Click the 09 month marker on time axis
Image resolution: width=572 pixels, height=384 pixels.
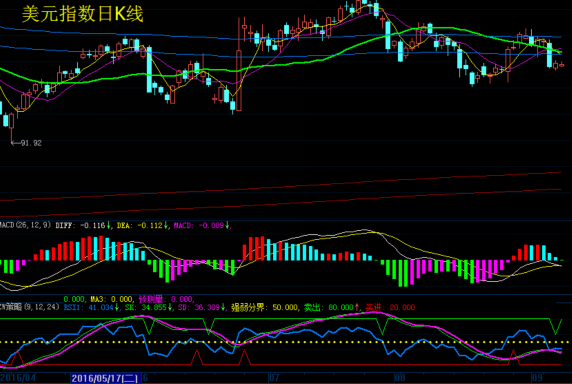[537, 377]
